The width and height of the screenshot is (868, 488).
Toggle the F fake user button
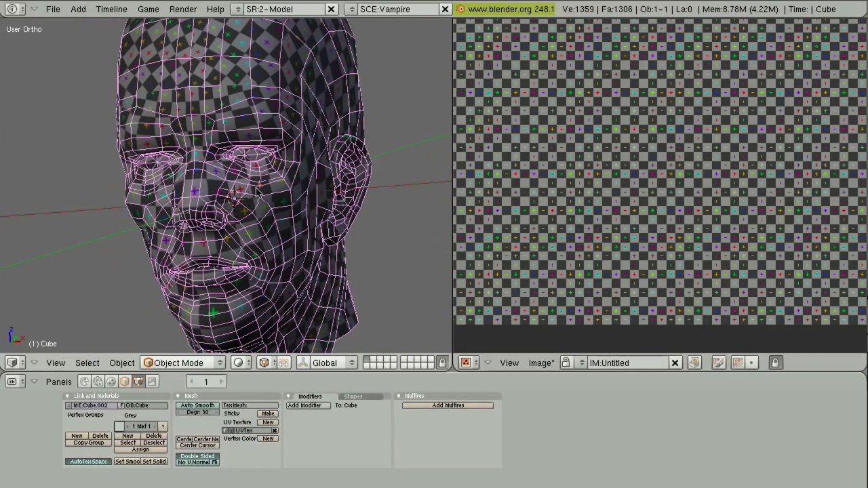tap(120, 405)
